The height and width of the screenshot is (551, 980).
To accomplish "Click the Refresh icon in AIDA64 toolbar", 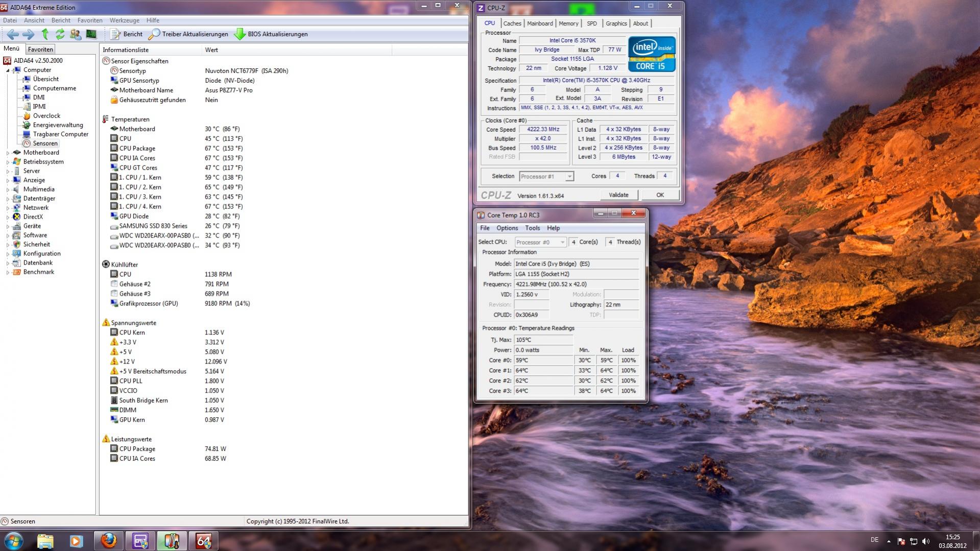I will coord(60,34).
